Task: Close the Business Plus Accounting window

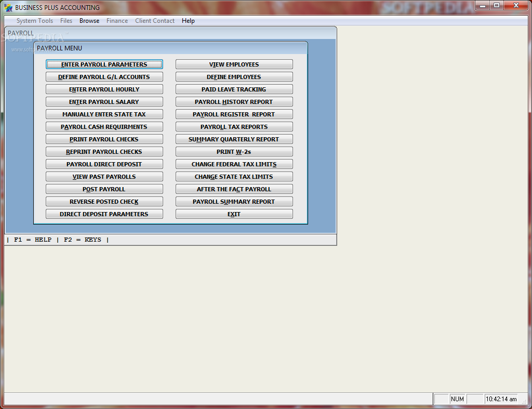Action: coord(516,6)
